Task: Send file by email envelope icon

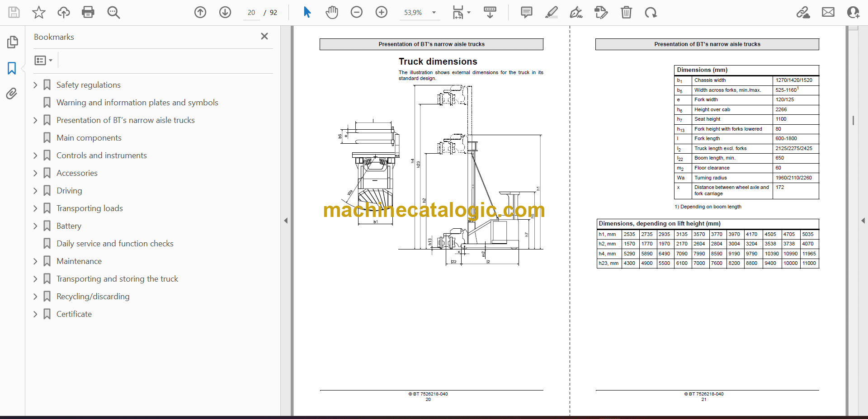Action: tap(828, 12)
